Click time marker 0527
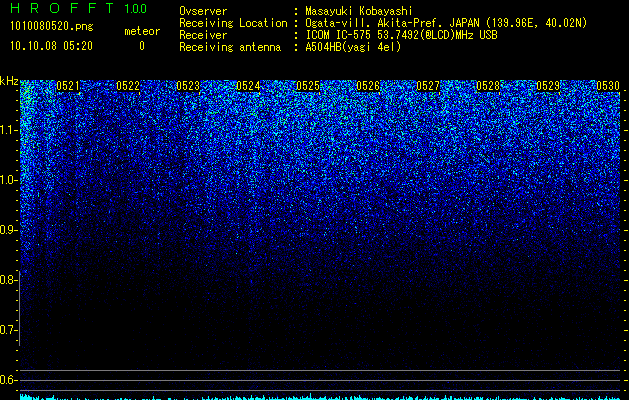The width and height of the screenshot is (629, 400). click(x=428, y=86)
